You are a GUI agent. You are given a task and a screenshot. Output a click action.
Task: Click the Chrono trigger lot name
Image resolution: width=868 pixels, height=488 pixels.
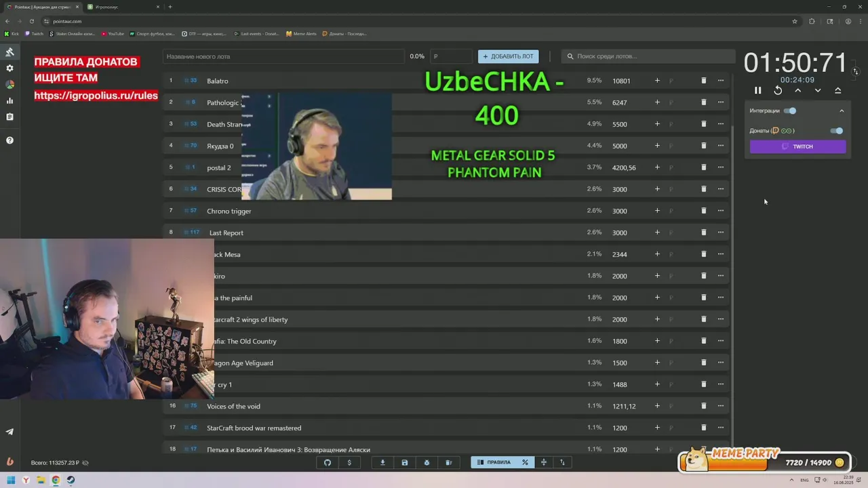[x=229, y=211]
